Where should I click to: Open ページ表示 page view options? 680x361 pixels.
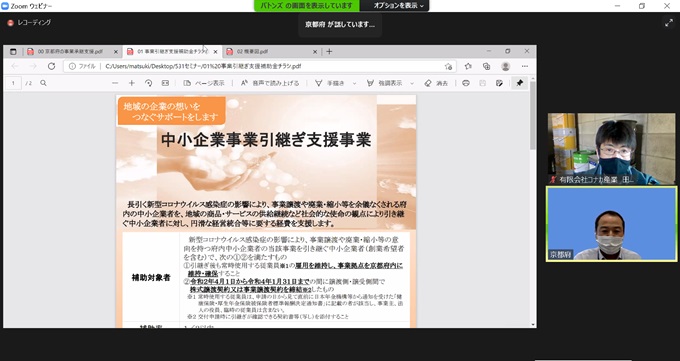click(204, 83)
